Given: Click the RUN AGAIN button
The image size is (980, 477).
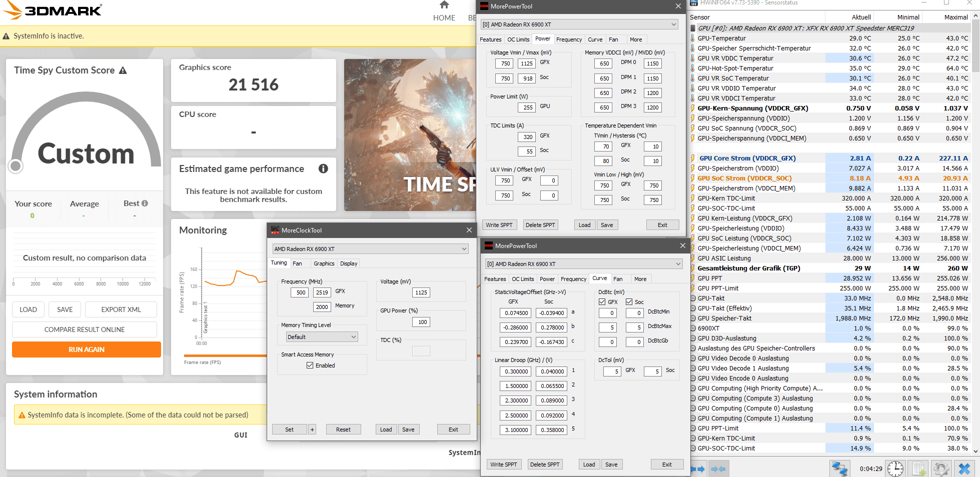Looking at the screenshot, I should click(x=87, y=349).
